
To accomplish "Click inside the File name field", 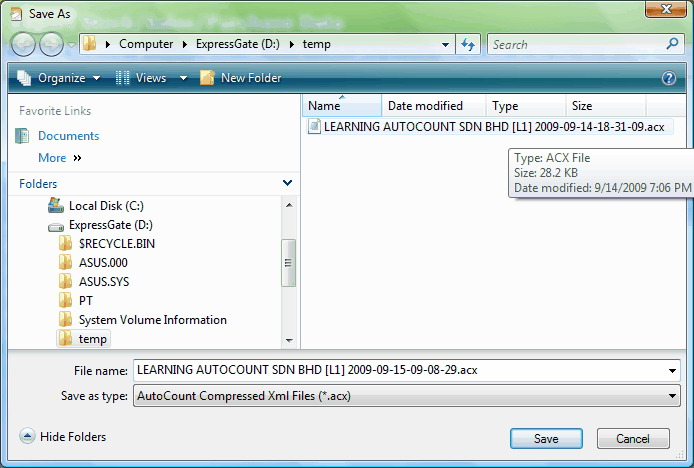I will pyautogui.click(x=398, y=370).
